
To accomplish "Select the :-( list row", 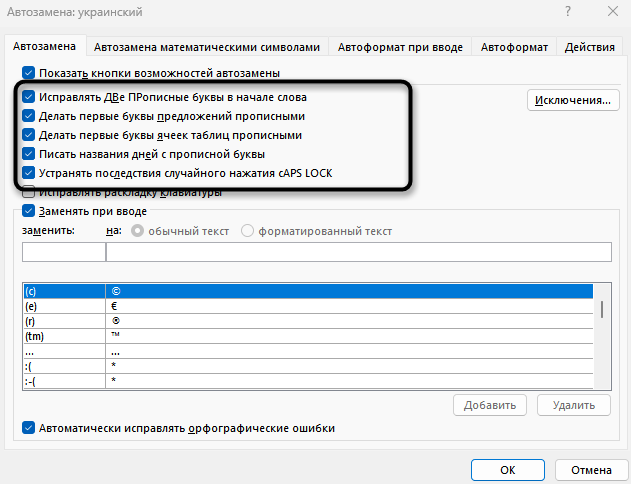I will (x=308, y=381).
